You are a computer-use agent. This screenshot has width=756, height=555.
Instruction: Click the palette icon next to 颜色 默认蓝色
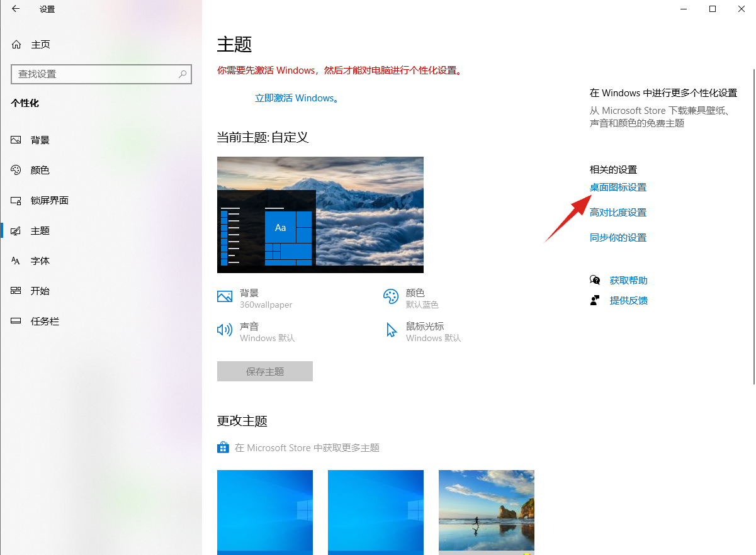[391, 296]
